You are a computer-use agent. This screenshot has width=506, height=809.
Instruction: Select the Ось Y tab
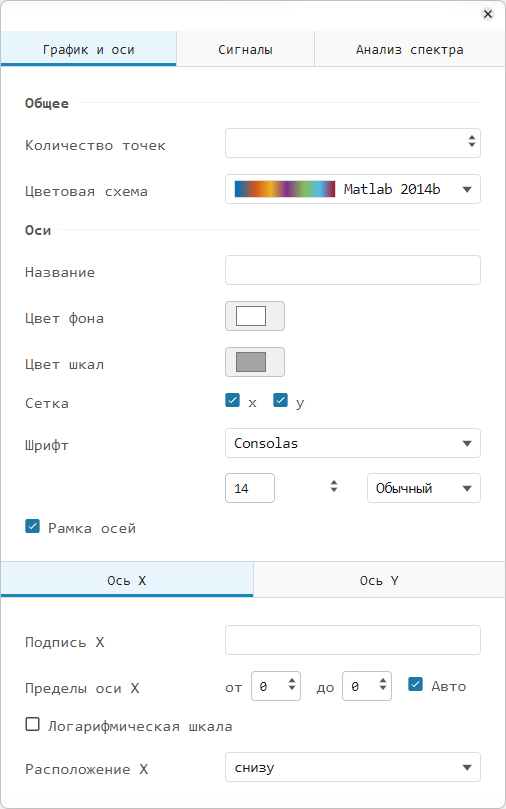[379, 580]
